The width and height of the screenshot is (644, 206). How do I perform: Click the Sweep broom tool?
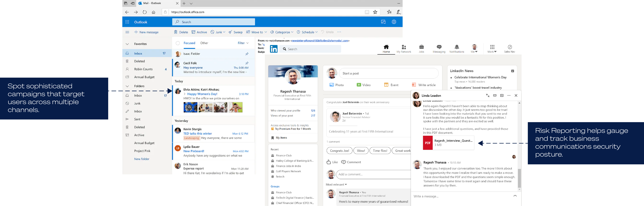[235, 32]
